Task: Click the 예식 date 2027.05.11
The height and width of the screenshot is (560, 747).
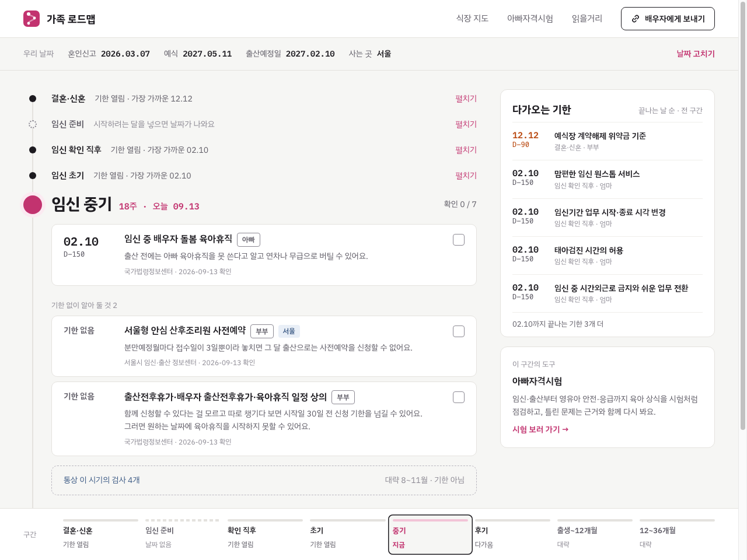Action: point(207,54)
